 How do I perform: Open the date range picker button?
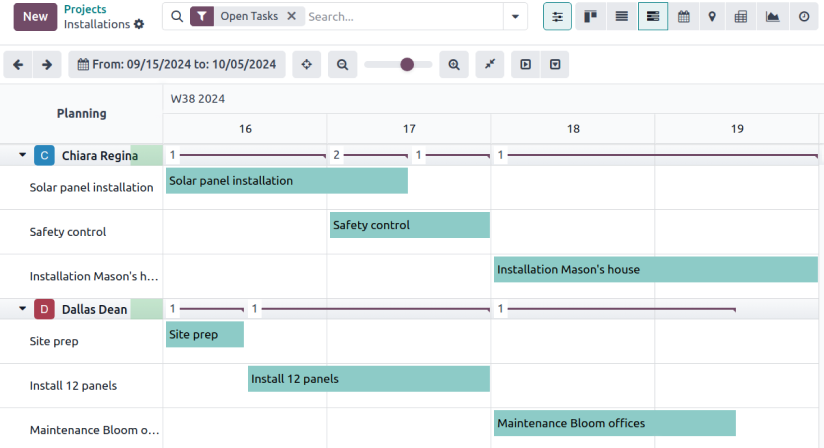(177, 65)
